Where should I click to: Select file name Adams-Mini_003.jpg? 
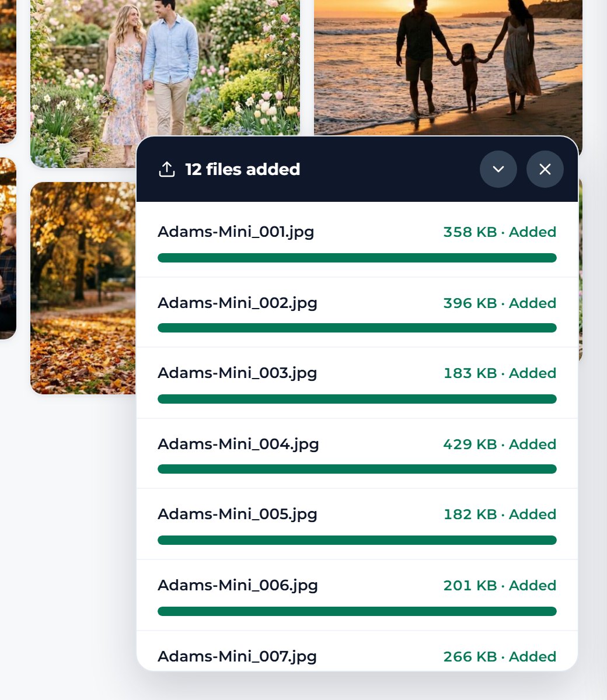(x=238, y=373)
